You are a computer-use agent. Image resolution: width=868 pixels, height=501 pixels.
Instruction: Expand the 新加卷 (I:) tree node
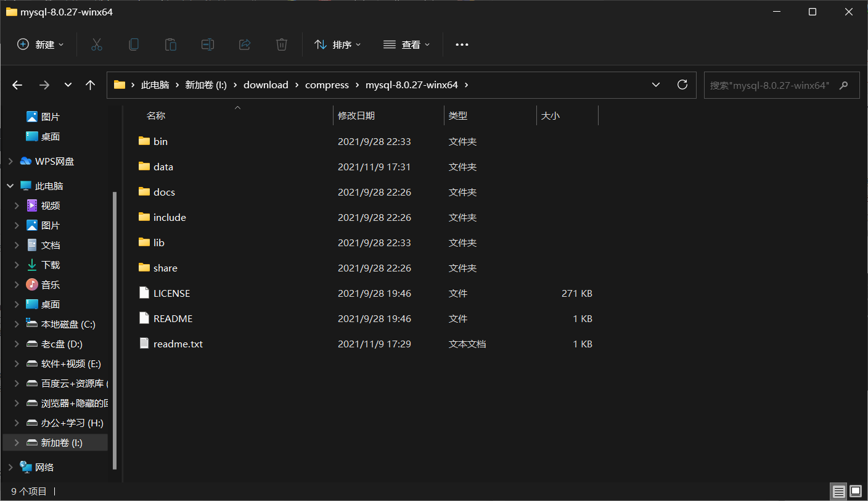click(17, 442)
